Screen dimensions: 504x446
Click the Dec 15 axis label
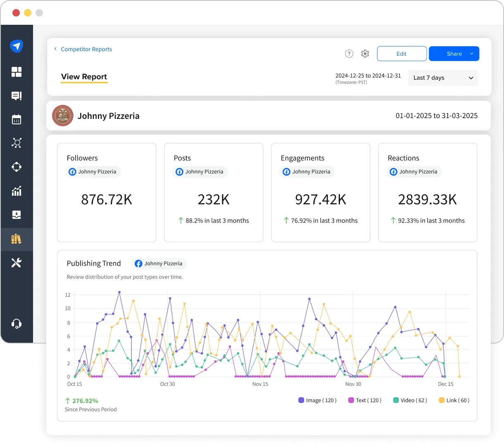pos(446,384)
